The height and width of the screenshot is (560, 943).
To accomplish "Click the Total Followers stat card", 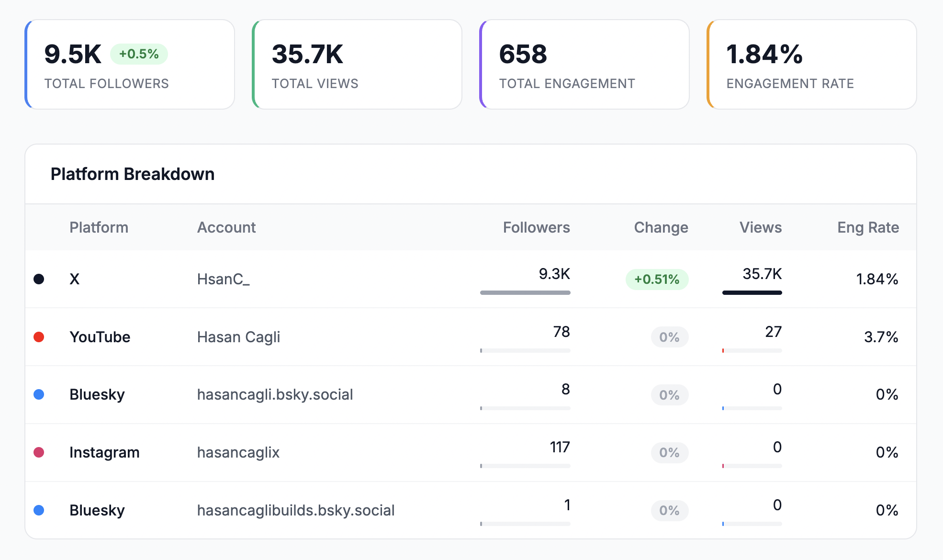I will [x=130, y=64].
